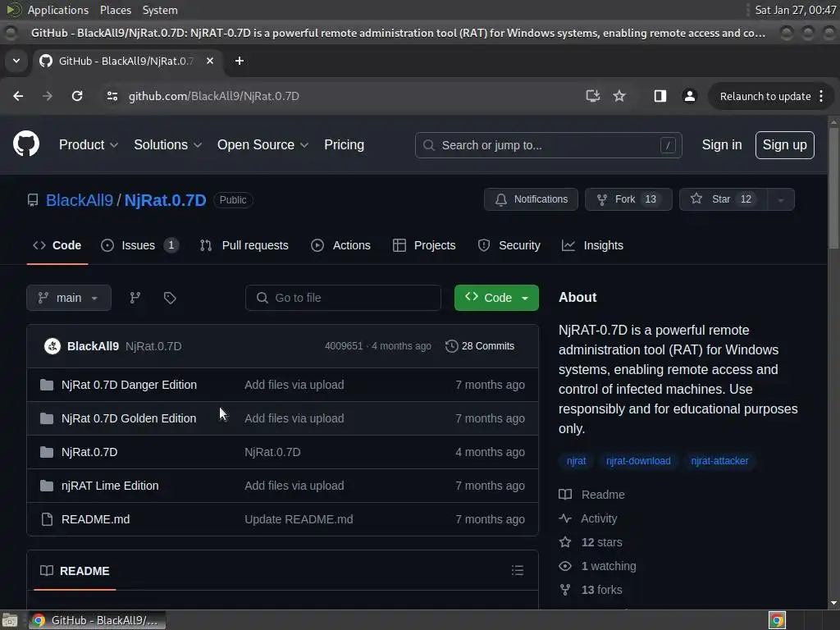840x630 pixels.
Task: Open the BlackAll9 owner link
Action: [80, 200]
